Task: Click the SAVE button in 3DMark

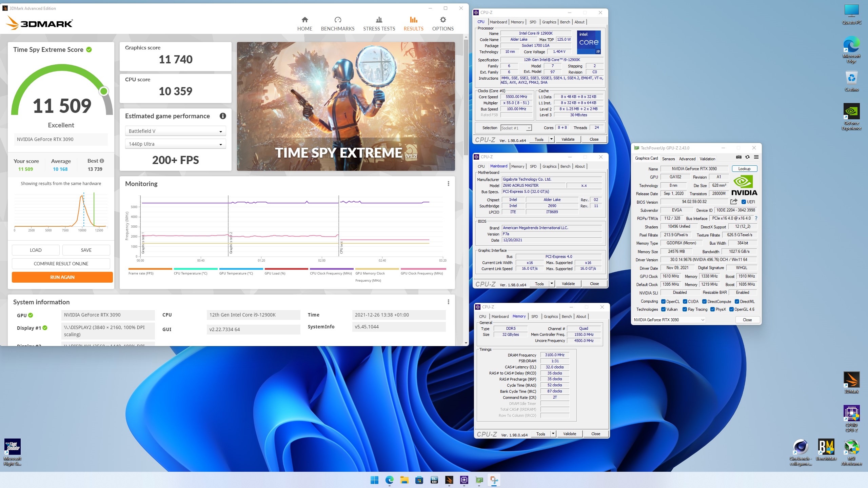Action: (86, 250)
